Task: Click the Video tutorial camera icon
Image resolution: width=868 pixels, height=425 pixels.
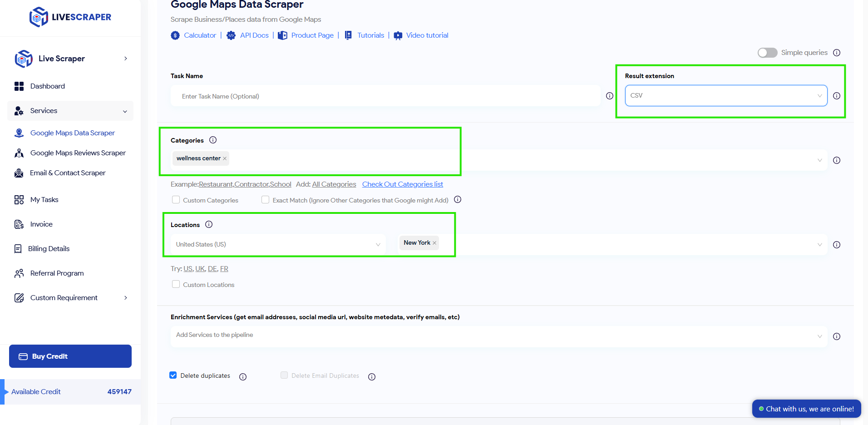Action: [x=398, y=35]
